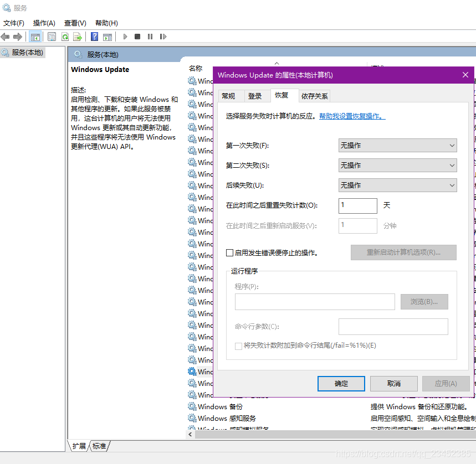Expand the 第二次失败 dropdown
The image size is (476, 464).
(398, 166)
